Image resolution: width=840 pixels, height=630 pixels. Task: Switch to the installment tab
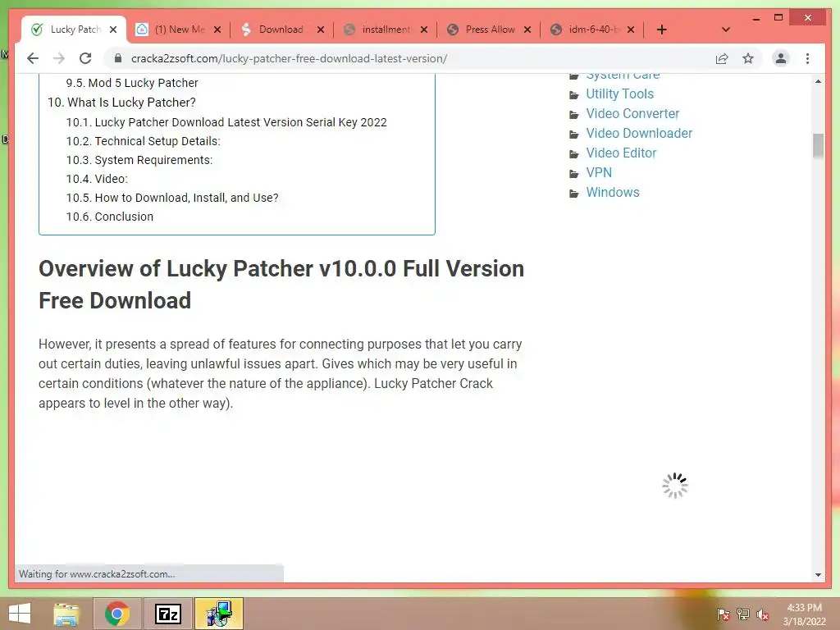(386, 30)
